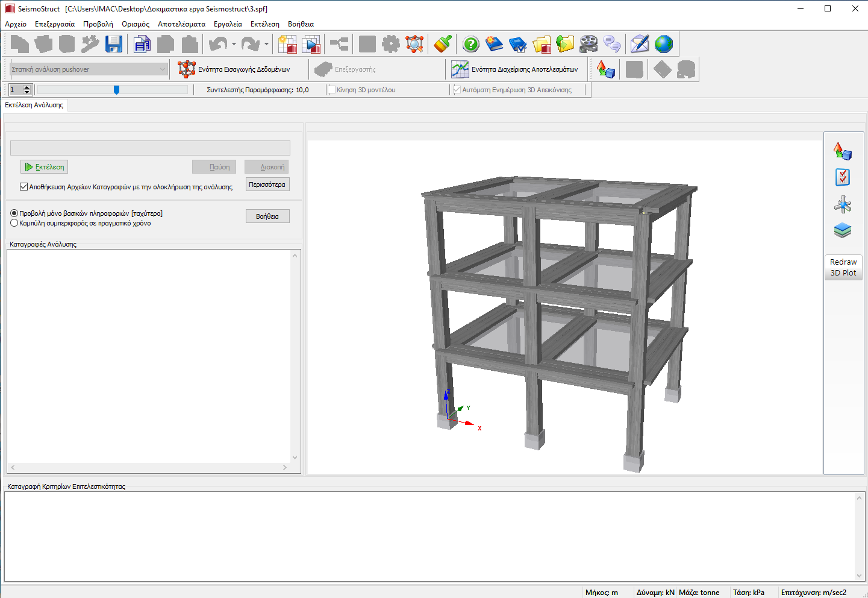Toggle Αποθήκευση Αρχείων Καταγραφών checkbox
Screen dimensions: 868x598
(x=24, y=187)
